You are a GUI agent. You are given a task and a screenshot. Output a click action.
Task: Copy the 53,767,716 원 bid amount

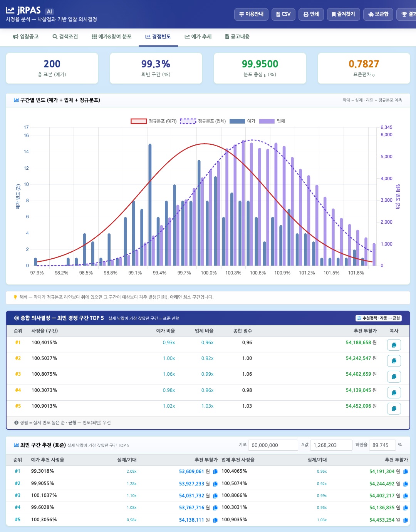pyautogui.click(x=215, y=508)
